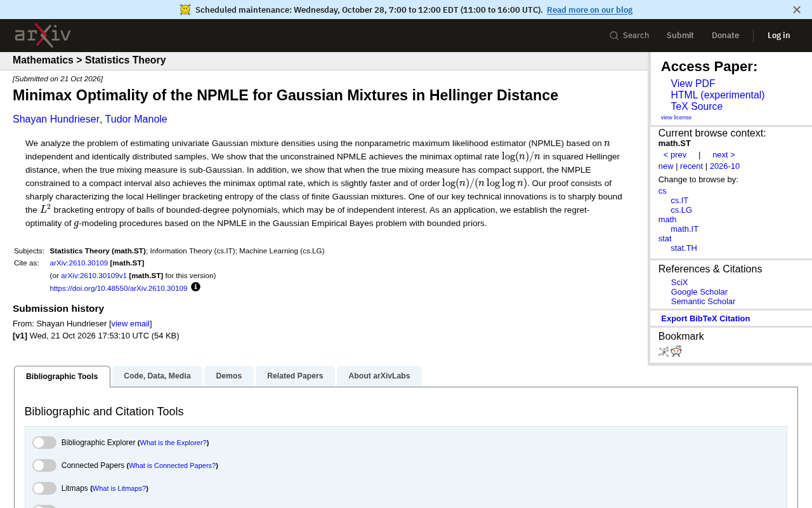Dismiss the scheduled maintenance banner
812x508 pixels.
click(797, 10)
